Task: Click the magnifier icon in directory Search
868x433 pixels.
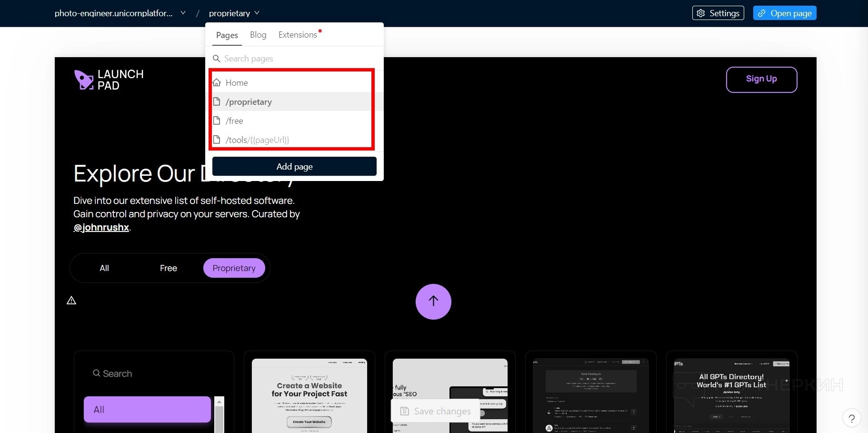Action: point(97,373)
